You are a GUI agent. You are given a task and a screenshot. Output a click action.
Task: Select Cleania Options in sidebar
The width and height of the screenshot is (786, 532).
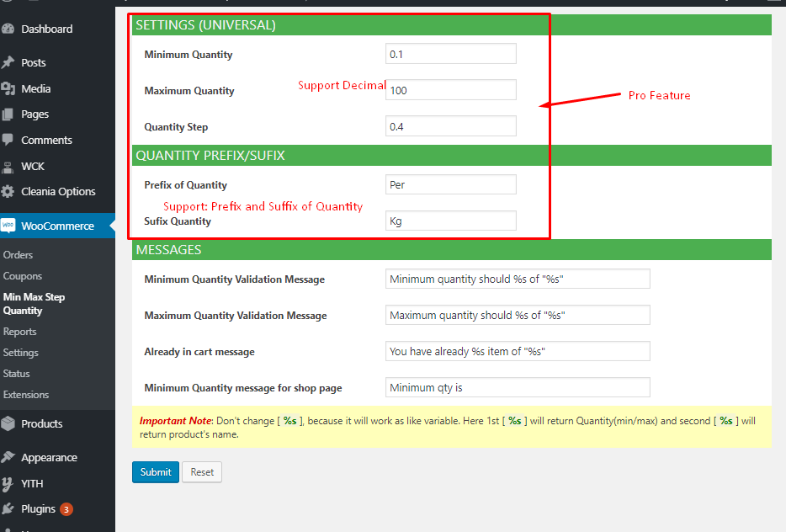[x=58, y=191]
